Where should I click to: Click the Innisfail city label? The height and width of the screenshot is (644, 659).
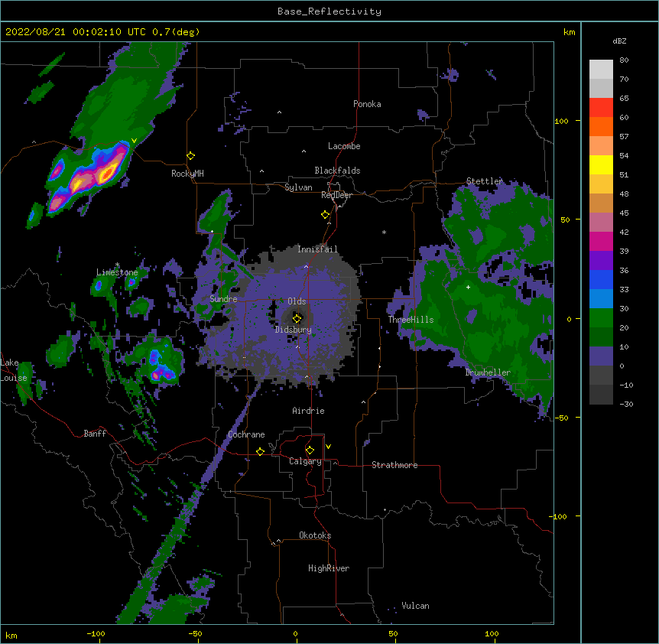pyautogui.click(x=317, y=249)
